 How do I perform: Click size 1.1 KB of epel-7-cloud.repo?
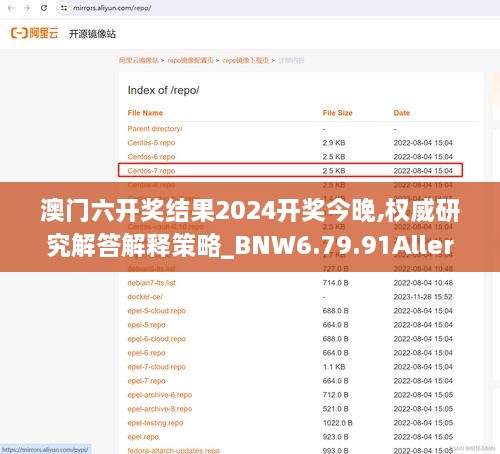click(x=334, y=367)
